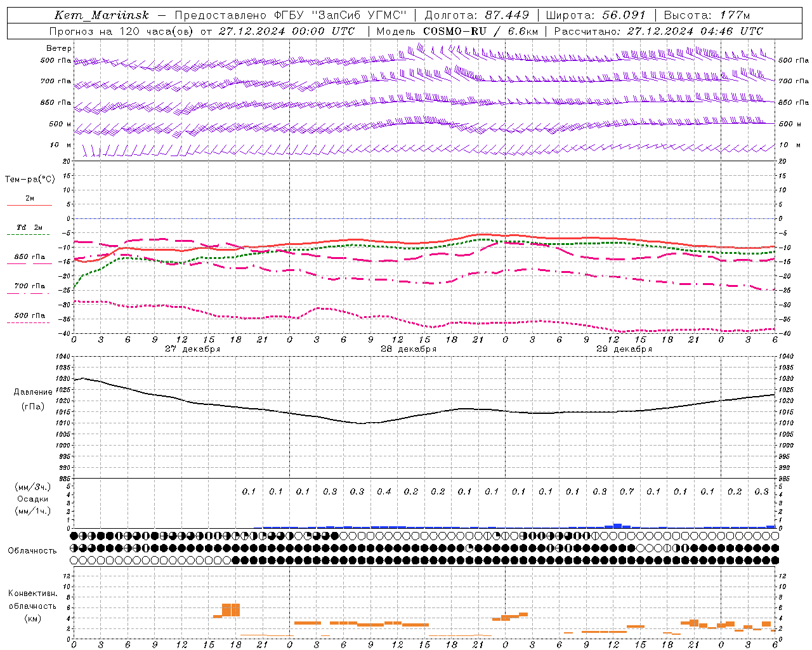The image size is (812, 650).
Task: Select the 'Предоставлено ФГБУ ЗапСиб УГМС' text
Action: [290, 15]
